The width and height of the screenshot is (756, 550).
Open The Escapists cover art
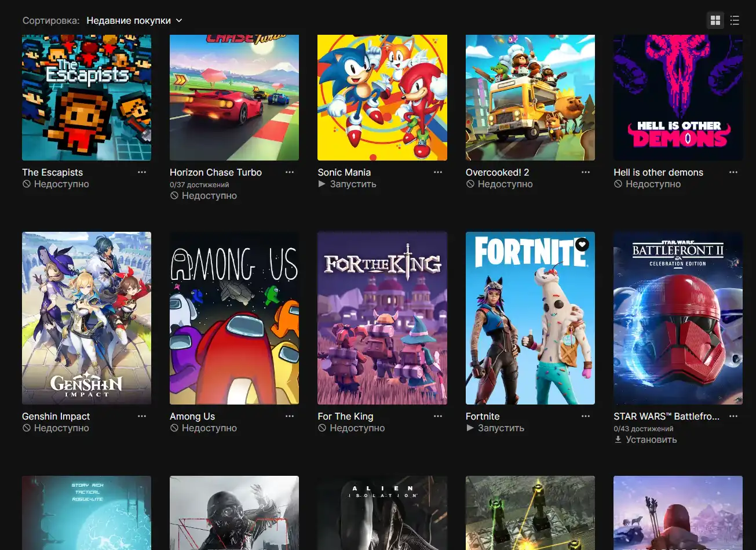(x=86, y=97)
